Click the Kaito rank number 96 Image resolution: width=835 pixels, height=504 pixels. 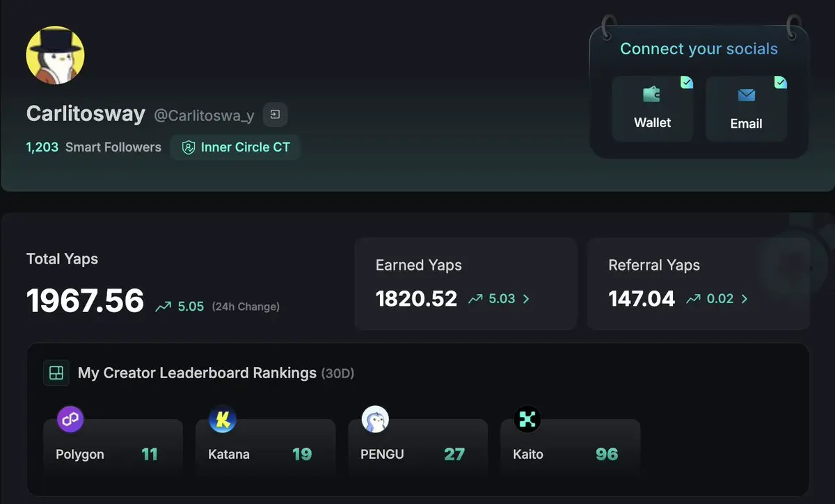coord(607,455)
